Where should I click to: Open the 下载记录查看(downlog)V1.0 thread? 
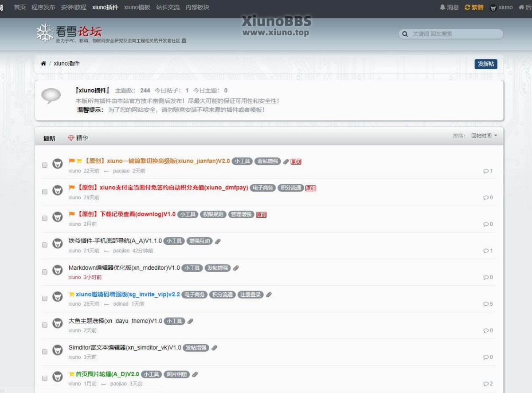pos(126,214)
